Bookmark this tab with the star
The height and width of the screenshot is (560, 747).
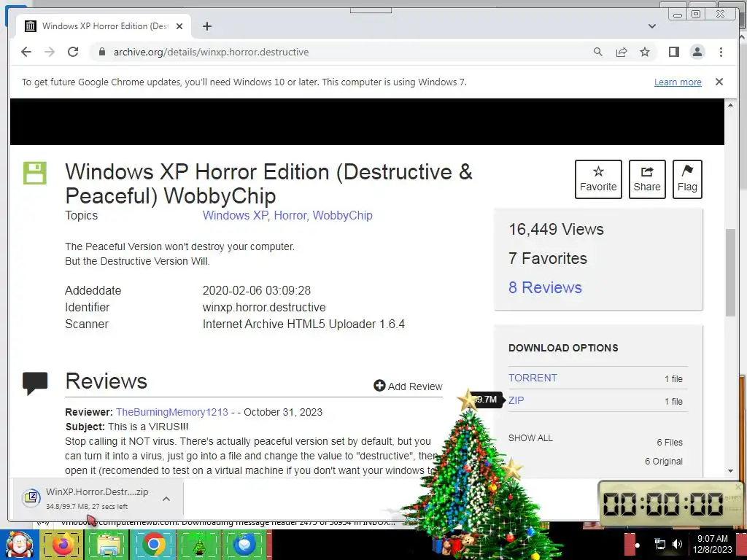[645, 52]
